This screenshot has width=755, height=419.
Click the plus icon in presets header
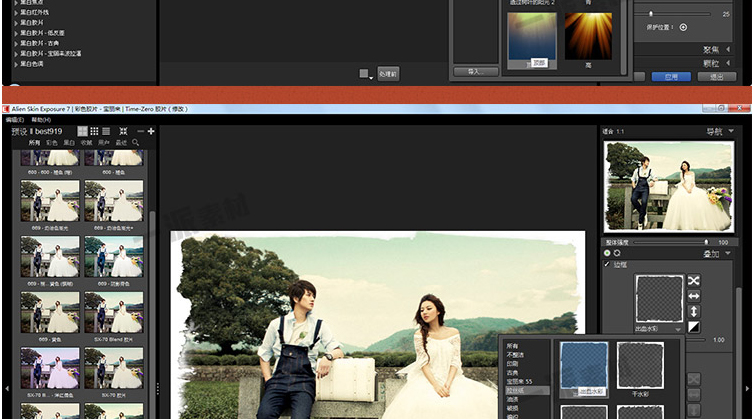click(x=151, y=131)
